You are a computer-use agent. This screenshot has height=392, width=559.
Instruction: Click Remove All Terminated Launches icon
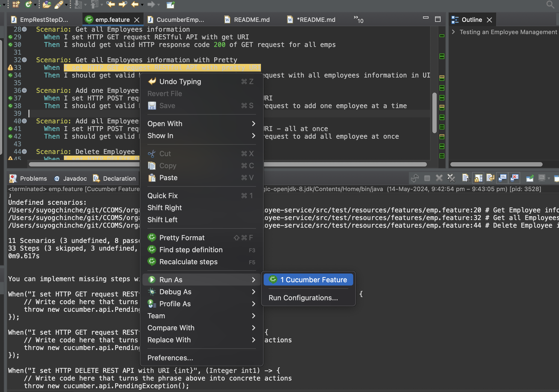tap(451, 178)
